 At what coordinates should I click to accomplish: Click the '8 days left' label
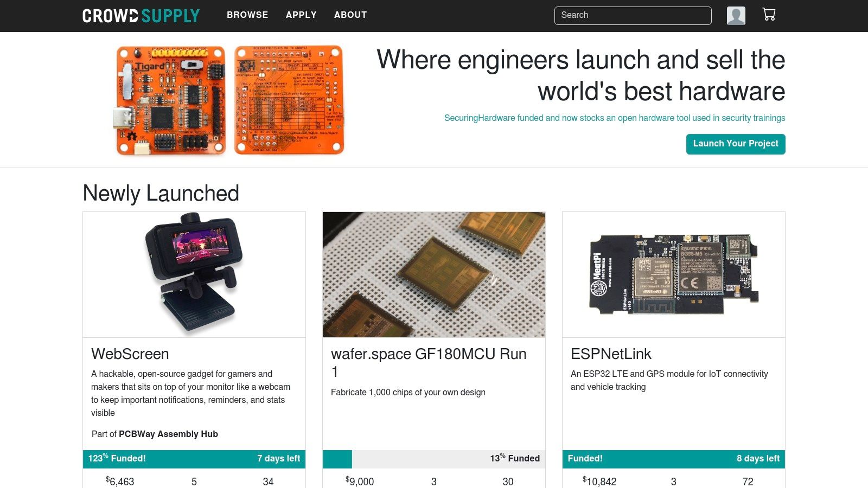pos(758,459)
